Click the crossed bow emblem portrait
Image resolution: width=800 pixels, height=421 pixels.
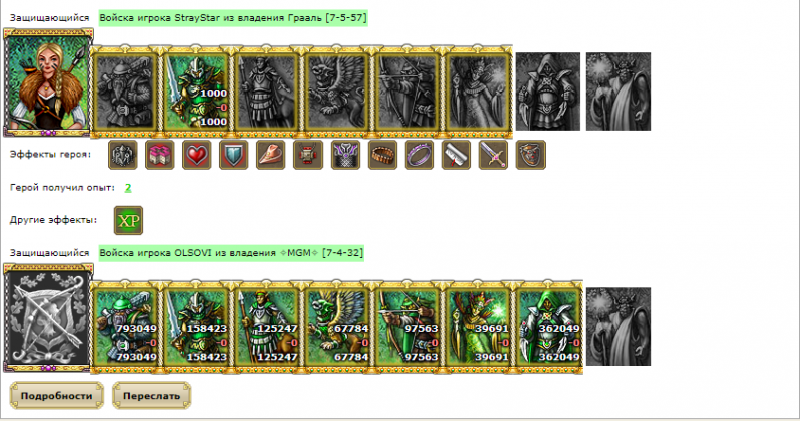coord(48,318)
